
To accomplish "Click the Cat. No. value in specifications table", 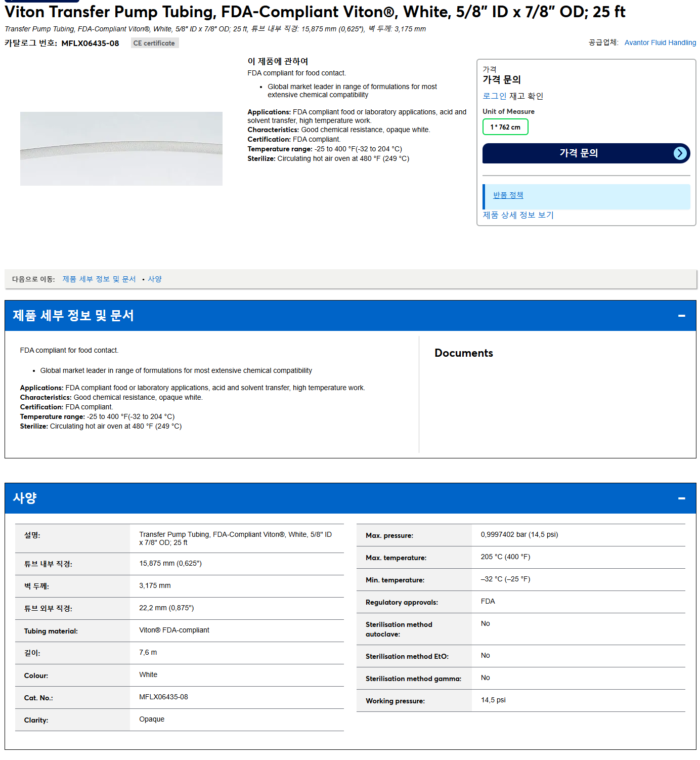I will pos(163,697).
